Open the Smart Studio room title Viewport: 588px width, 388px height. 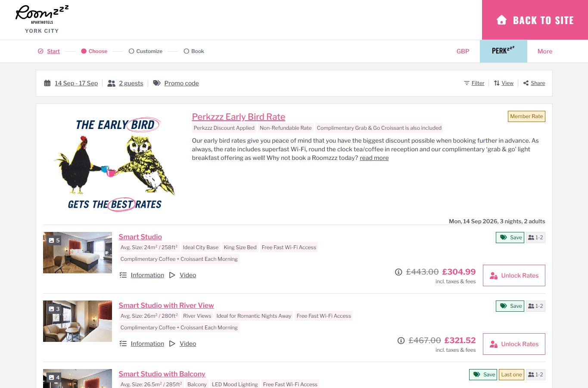140,237
